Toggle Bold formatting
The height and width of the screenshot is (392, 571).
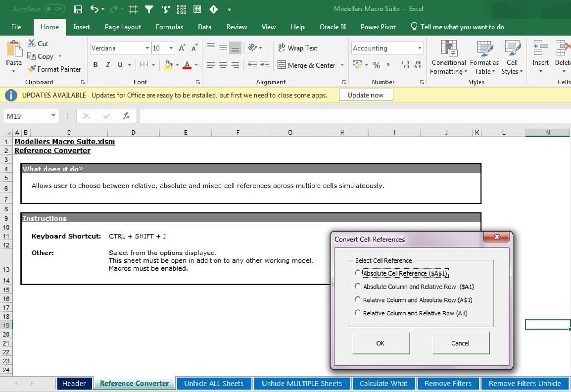point(96,65)
